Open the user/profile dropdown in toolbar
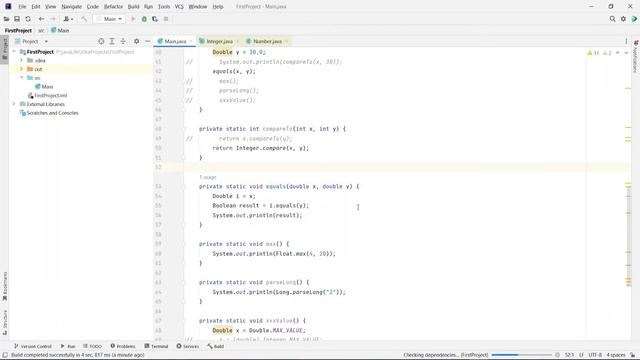 click(x=68, y=19)
